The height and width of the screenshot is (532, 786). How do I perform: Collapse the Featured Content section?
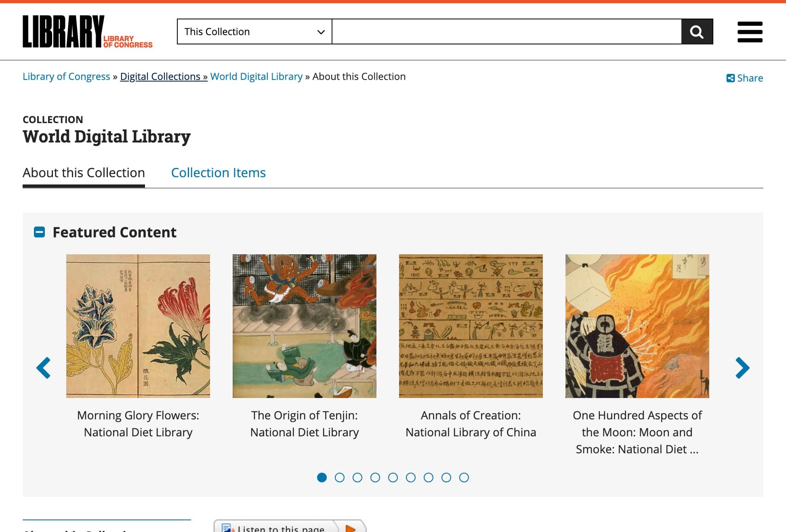[39, 232]
